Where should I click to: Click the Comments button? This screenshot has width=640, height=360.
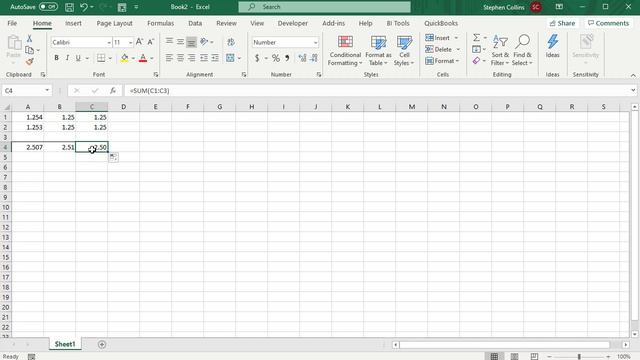(608, 23)
